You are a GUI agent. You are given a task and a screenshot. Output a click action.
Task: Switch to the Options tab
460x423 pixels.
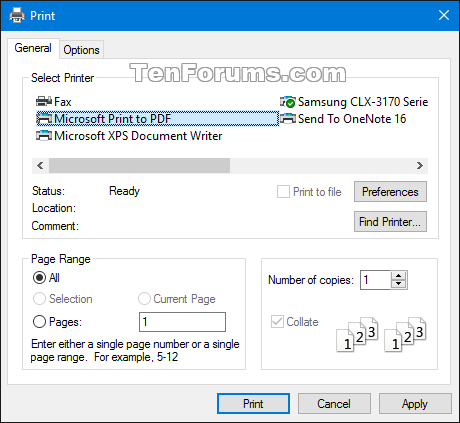pos(82,50)
